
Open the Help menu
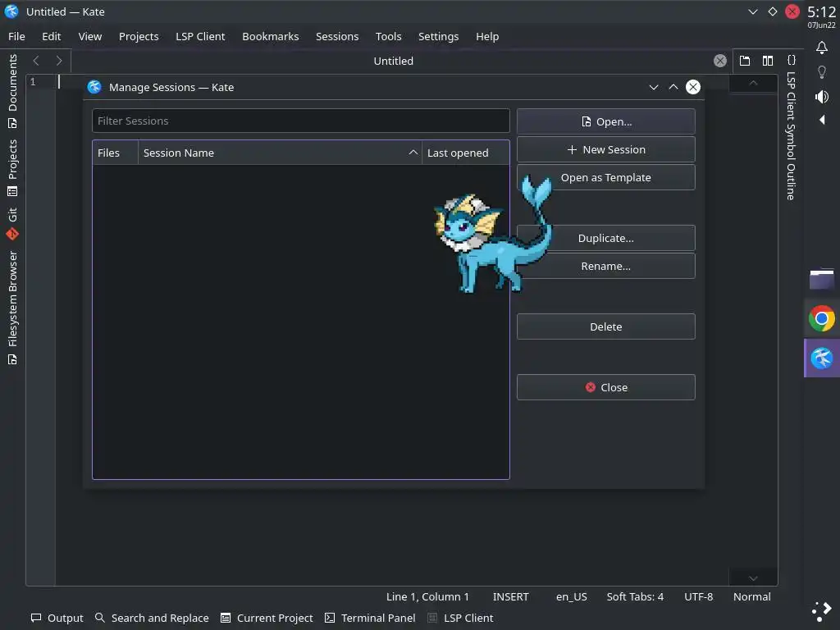(x=487, y=36)
